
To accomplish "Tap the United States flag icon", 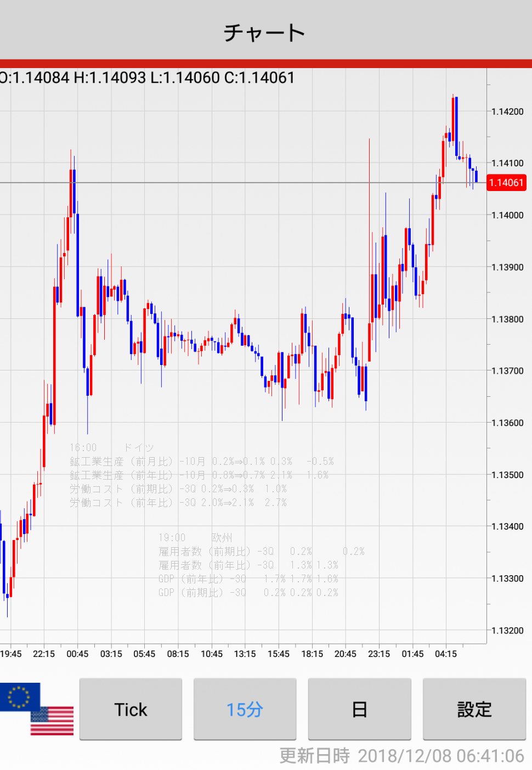I will (x=52, y=721).
